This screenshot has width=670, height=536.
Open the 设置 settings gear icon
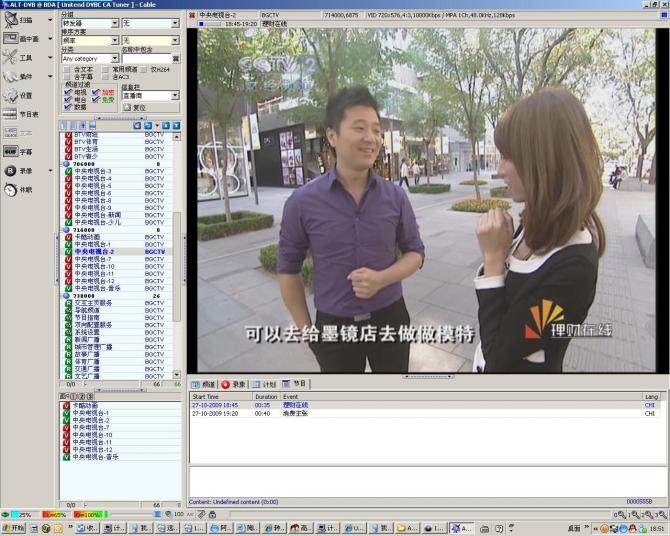click(10, 95)
